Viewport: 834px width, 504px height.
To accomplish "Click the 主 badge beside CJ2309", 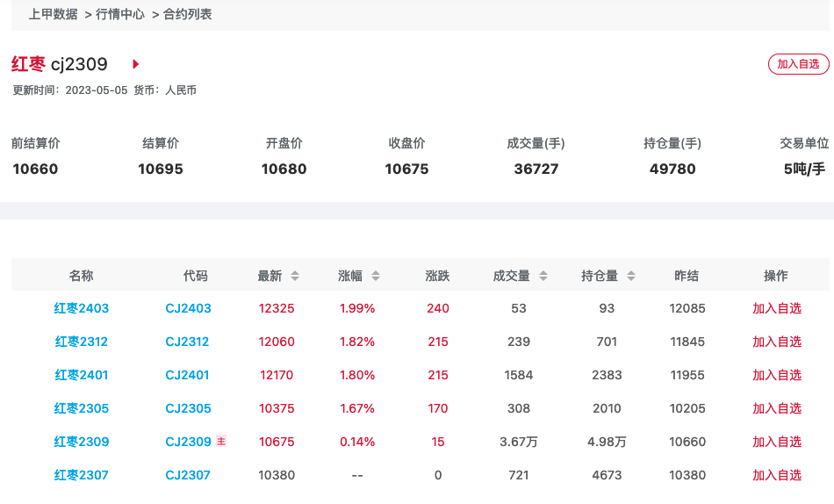I will point(221,442).
